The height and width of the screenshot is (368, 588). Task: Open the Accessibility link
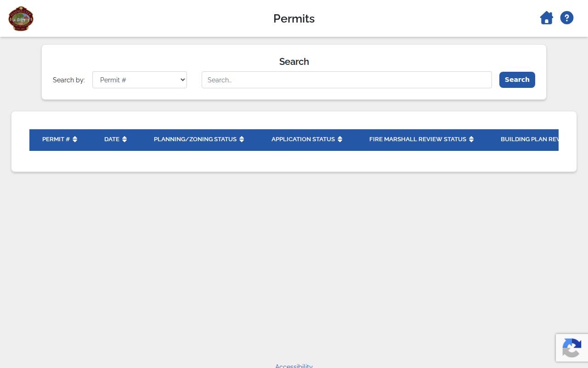(294, 366)
